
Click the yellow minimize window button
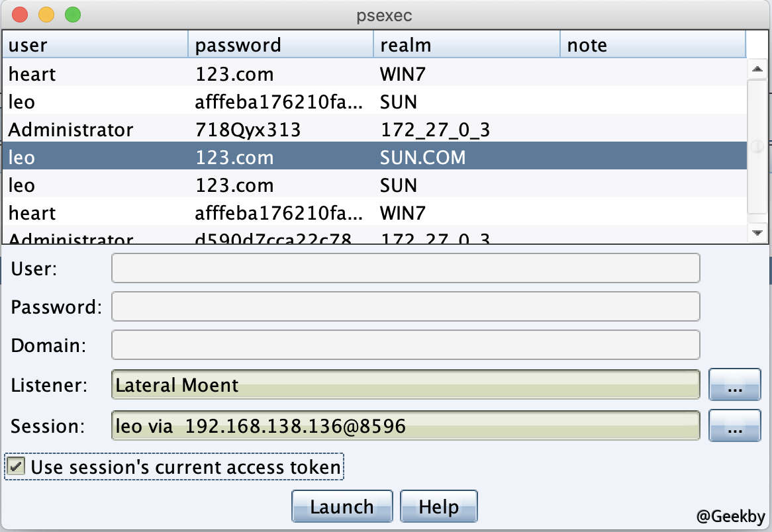pyautogui.click(x=46, y=15)
